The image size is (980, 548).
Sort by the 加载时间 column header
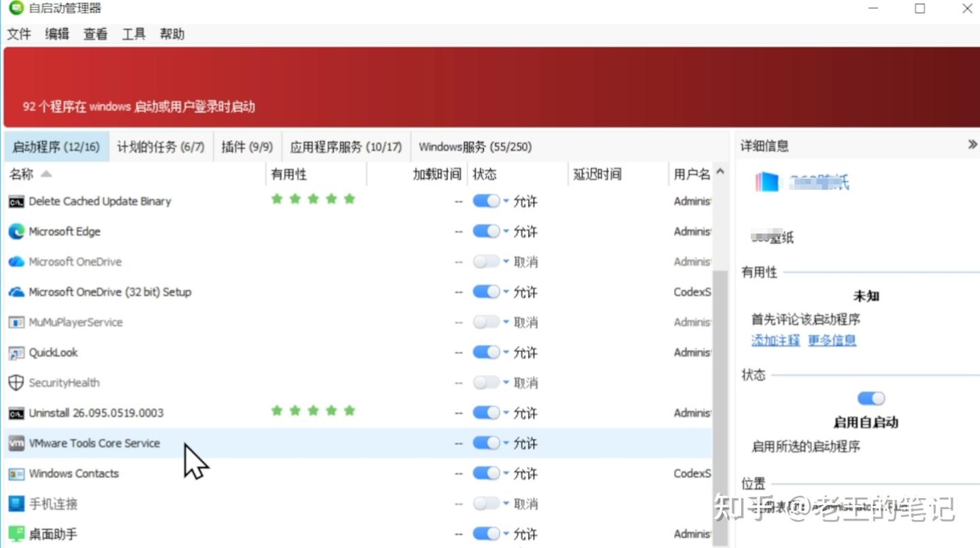tap(416, 174)
